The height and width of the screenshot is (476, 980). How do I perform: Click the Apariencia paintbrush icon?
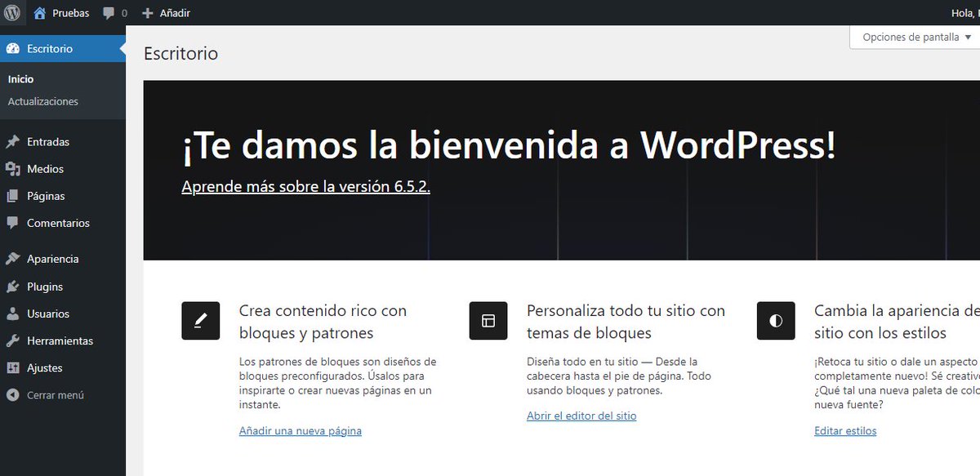pyautogui.click(x=12, y=259)
